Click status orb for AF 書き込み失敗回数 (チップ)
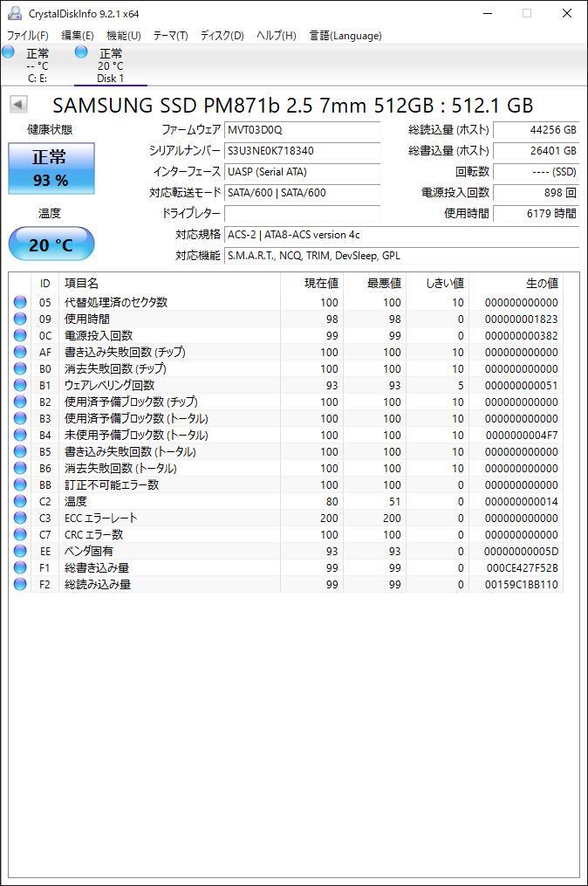 pyautogui.click(x=20, y=352)
